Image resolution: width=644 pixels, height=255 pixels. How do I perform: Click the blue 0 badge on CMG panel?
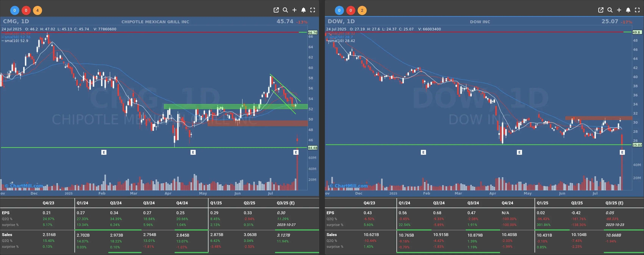click(15, 10)
